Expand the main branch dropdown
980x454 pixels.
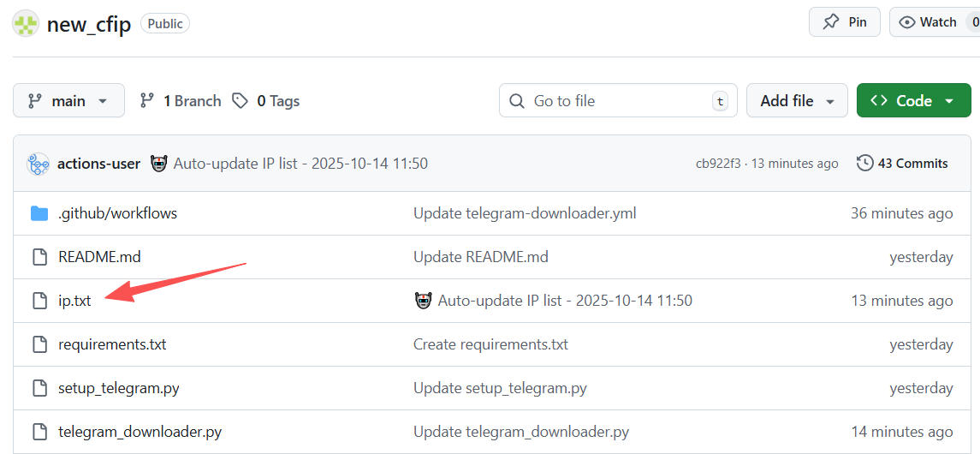tap(68, 101)
